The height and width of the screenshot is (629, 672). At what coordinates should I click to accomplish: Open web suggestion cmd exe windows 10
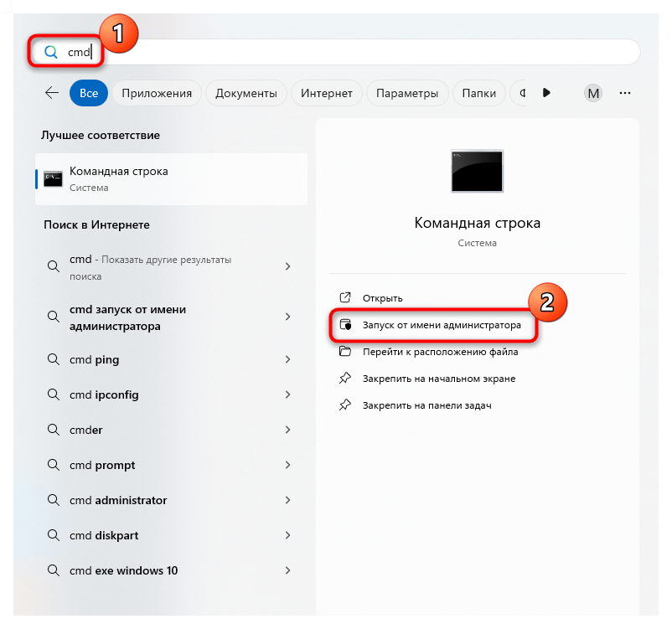(x=172, y=570)
